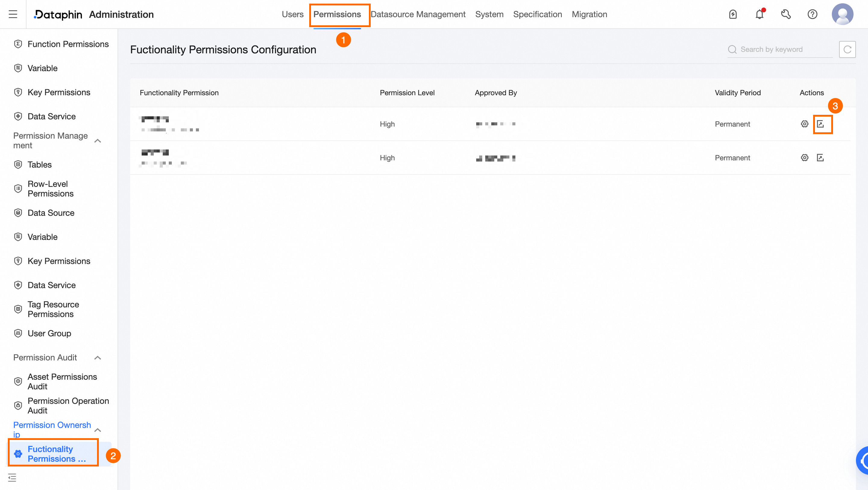Screen dimensions: 868x490
Task: Open the Migration tab
Action: click(x=589, y=14)
